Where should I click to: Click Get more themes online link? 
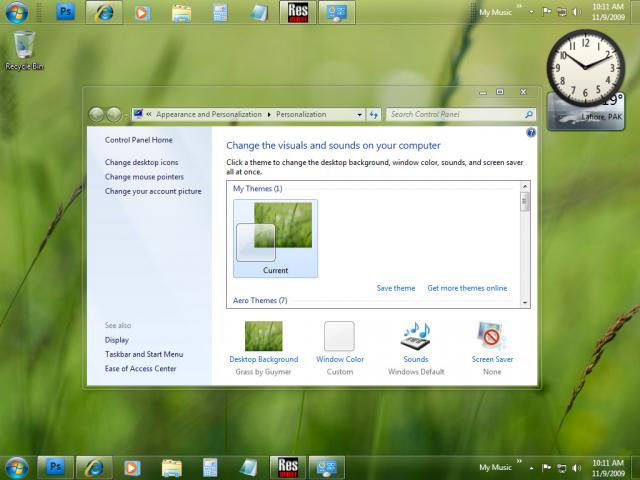tap(467, 288)
